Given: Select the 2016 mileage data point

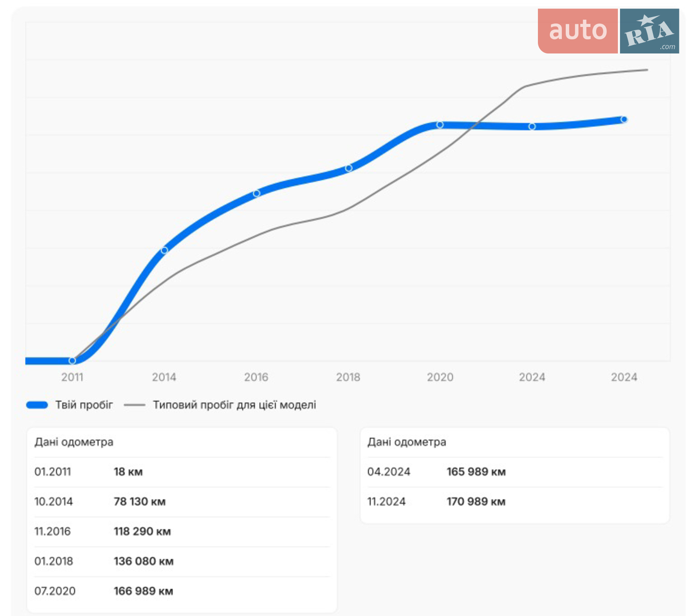Looking at the screenshot, I should 257,193.
